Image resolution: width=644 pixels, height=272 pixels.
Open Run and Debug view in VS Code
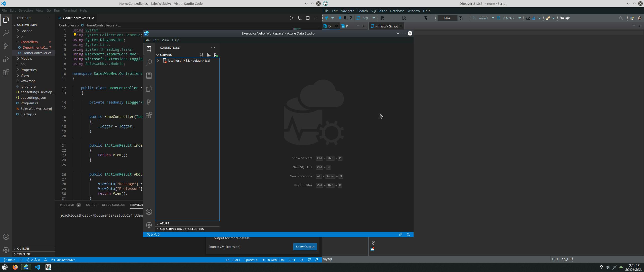click(6, 59)
